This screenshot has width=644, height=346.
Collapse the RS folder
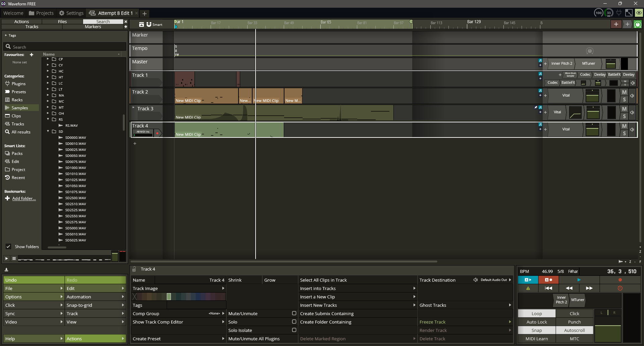[48, 119]
